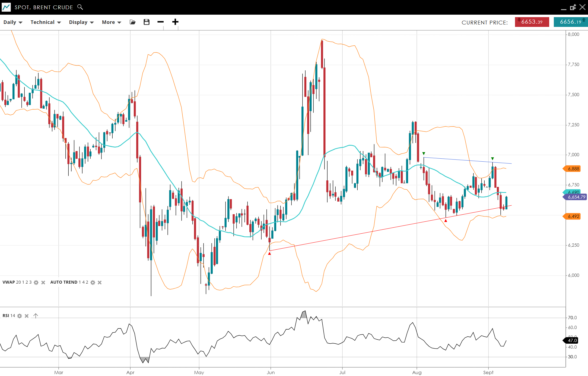Open the More menu
The height and width of the screenshot is (376, 588).
111,22
